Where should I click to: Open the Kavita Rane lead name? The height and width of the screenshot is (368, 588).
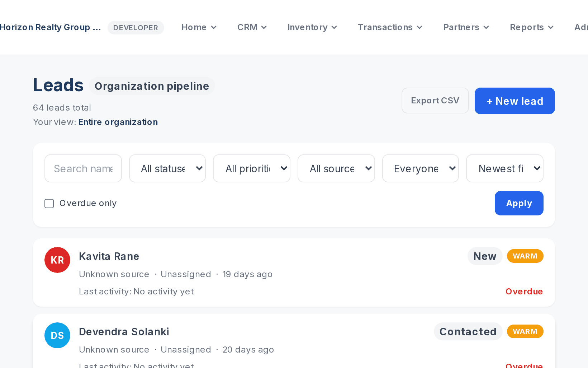pos(109,256)
